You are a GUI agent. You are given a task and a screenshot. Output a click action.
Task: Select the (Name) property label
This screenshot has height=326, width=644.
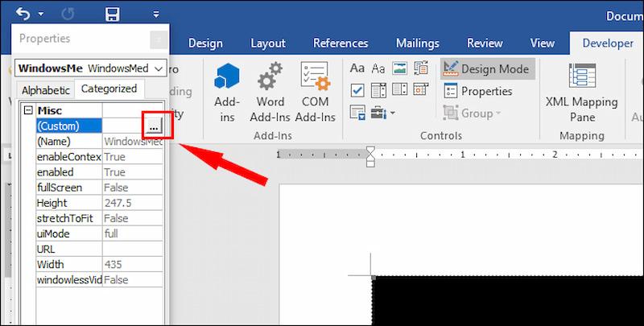(x=68, y=141)
